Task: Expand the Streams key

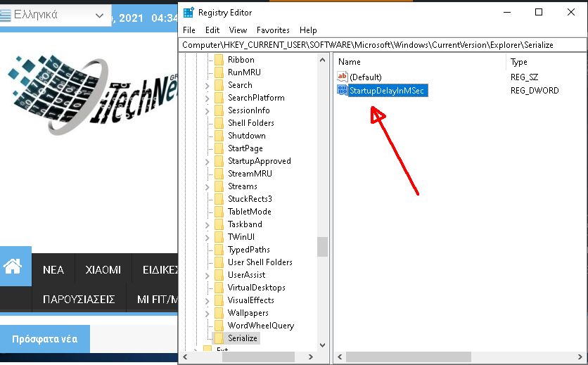Action: 207,187
